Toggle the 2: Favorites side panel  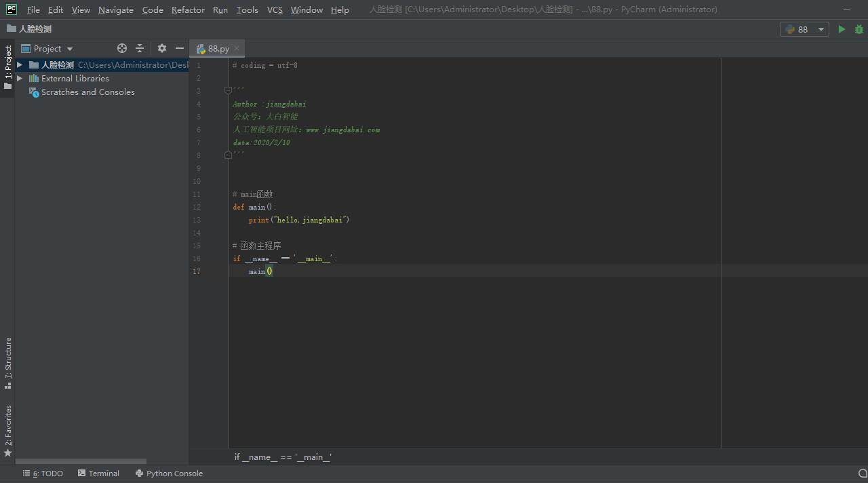8,429
